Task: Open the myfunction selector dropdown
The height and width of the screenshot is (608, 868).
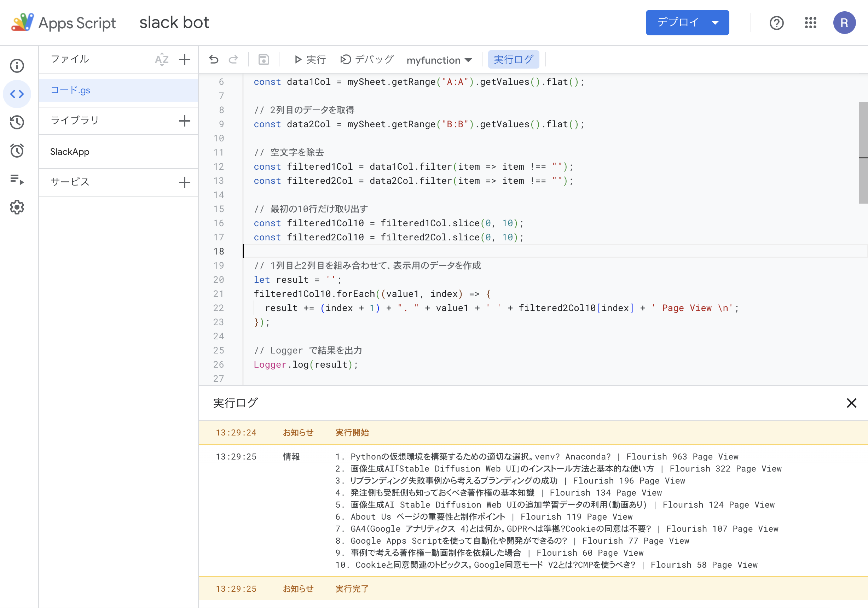Action: click(439, 60)
